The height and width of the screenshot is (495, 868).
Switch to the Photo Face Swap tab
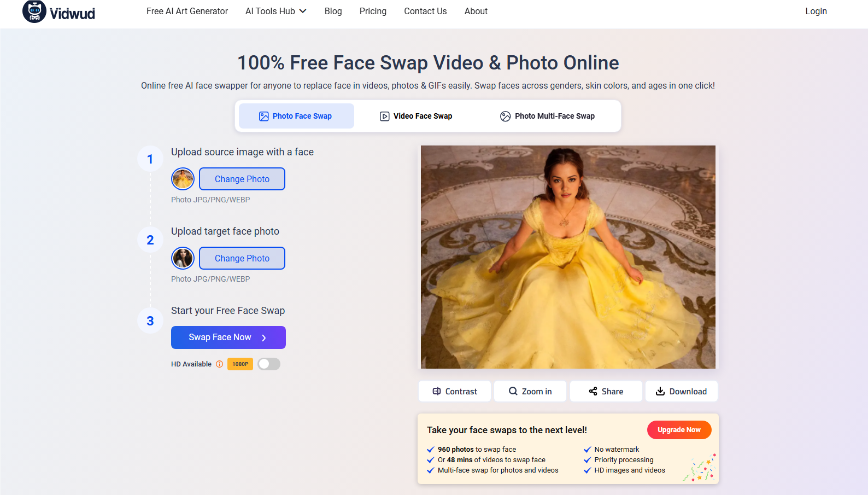296,116
